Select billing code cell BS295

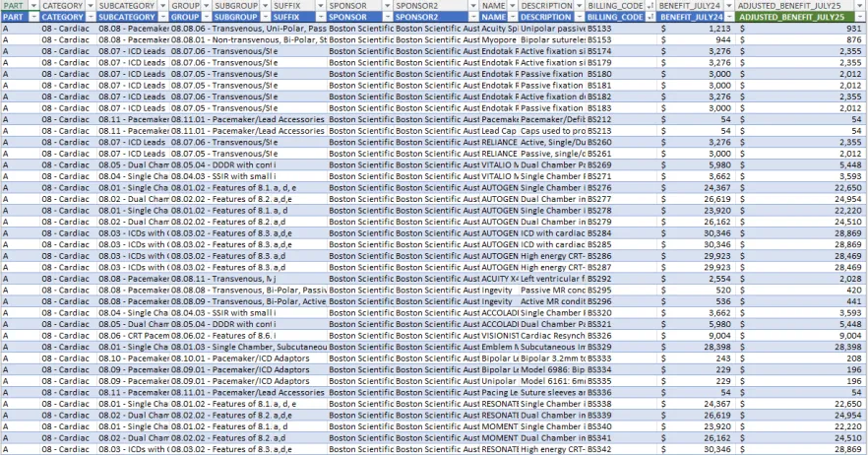click(621, 290)
